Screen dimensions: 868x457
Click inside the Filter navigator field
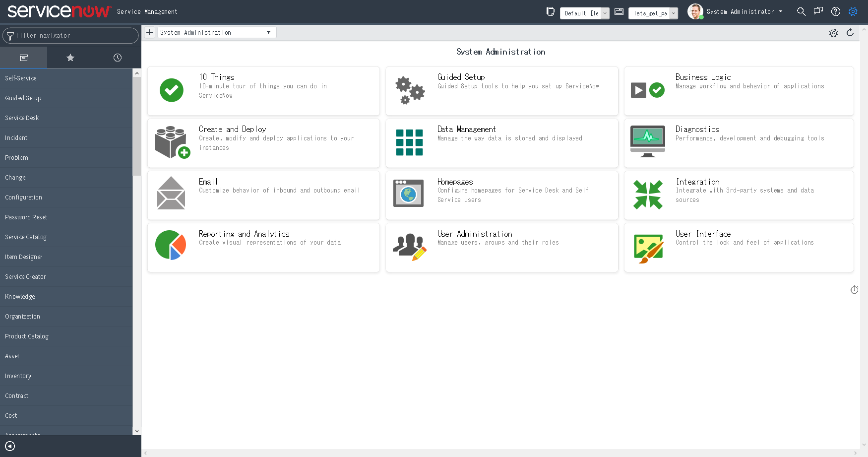point(70,35)
